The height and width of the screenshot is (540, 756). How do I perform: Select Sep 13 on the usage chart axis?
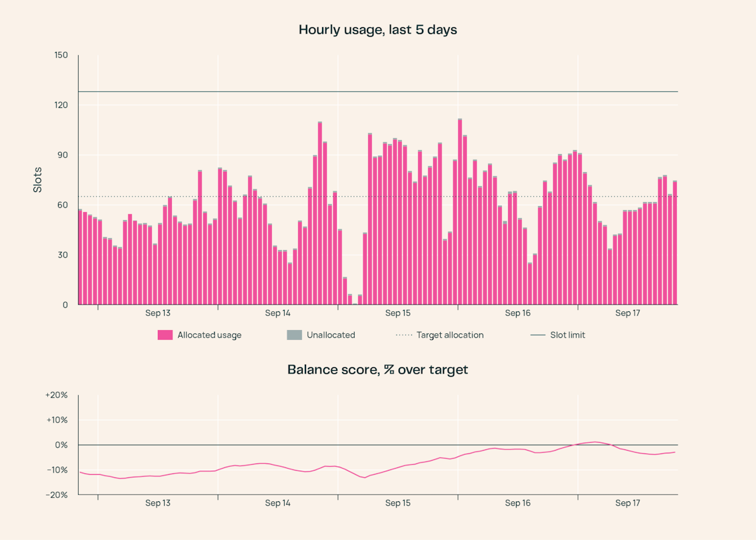pos(157,313)
